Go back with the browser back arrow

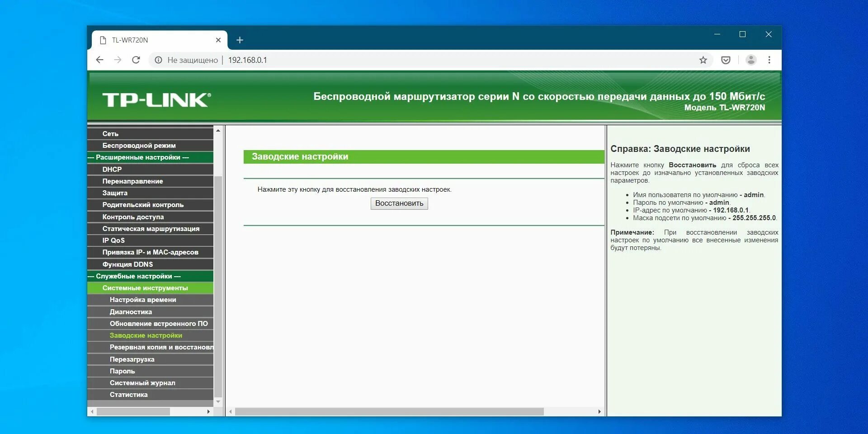tap(100, 60)
